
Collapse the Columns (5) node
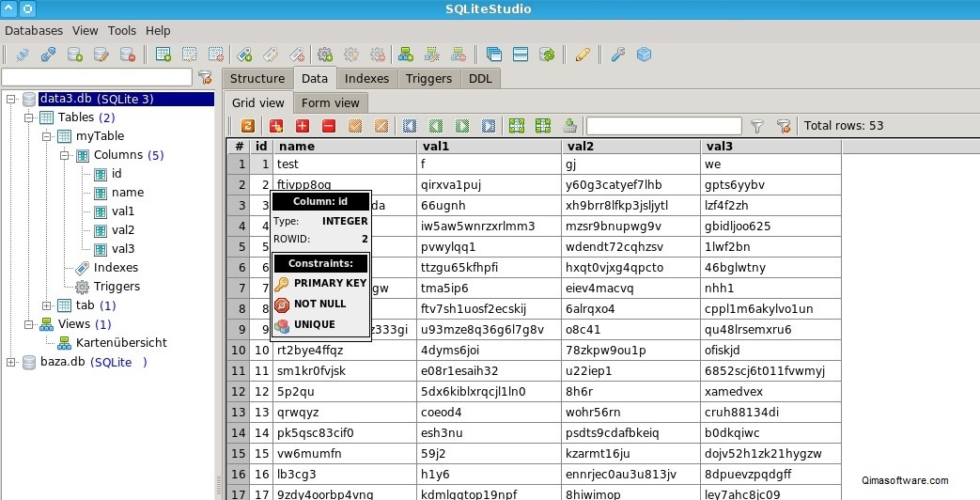click(x=65, y=155)
